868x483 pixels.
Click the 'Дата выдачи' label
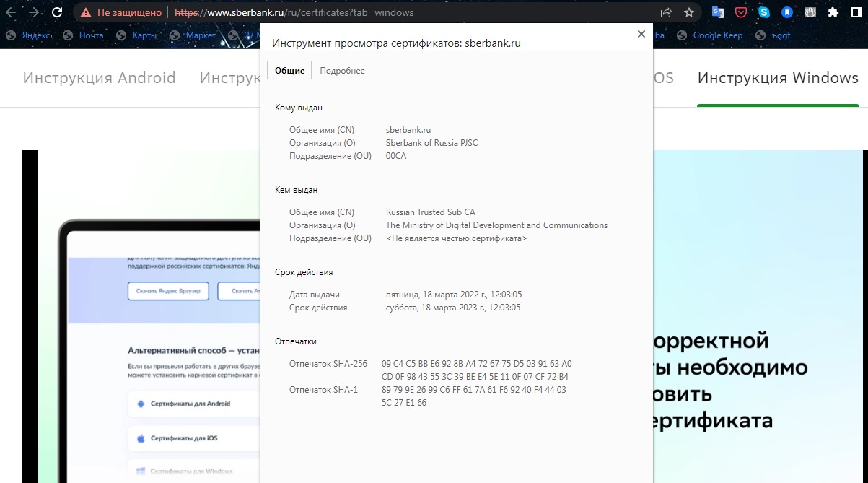tap(315, 295)
